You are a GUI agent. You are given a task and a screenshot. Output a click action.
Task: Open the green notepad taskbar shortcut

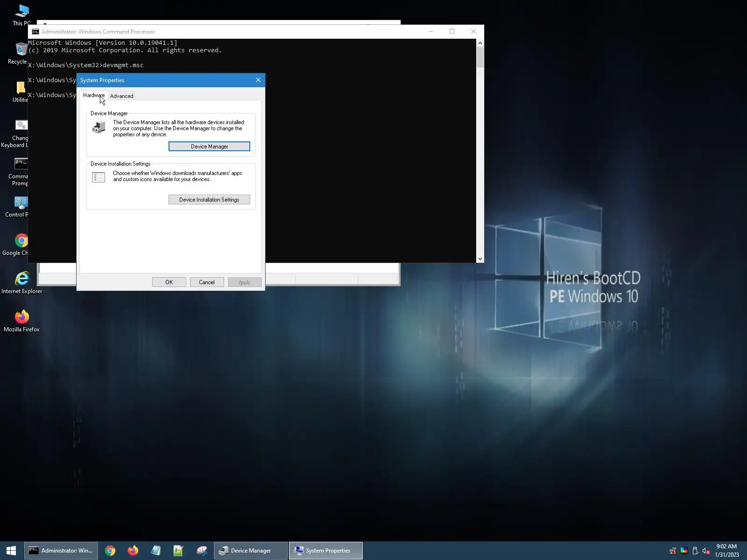tap(178, 551)
